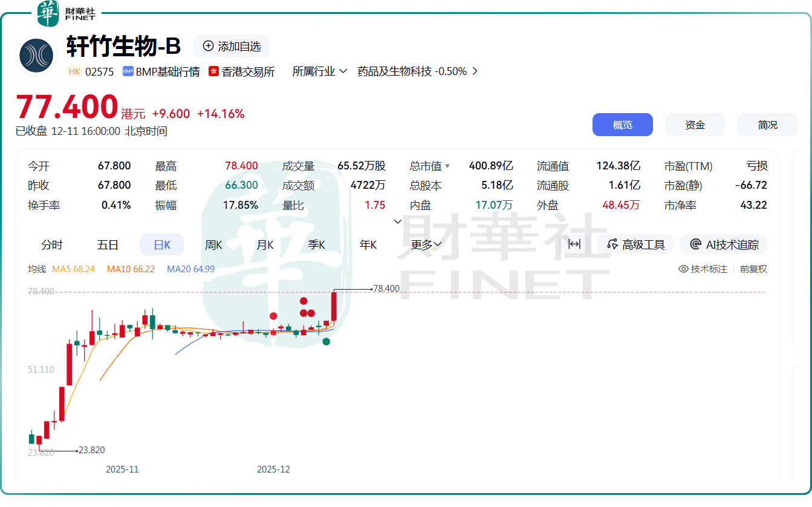
Task: Click the MA20 legend color label
Action: [190, 269]
